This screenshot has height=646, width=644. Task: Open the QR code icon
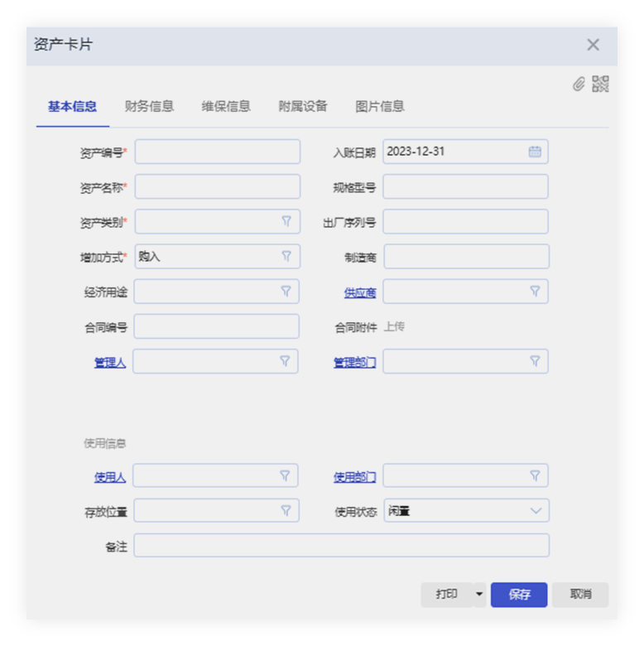[600, 84]
